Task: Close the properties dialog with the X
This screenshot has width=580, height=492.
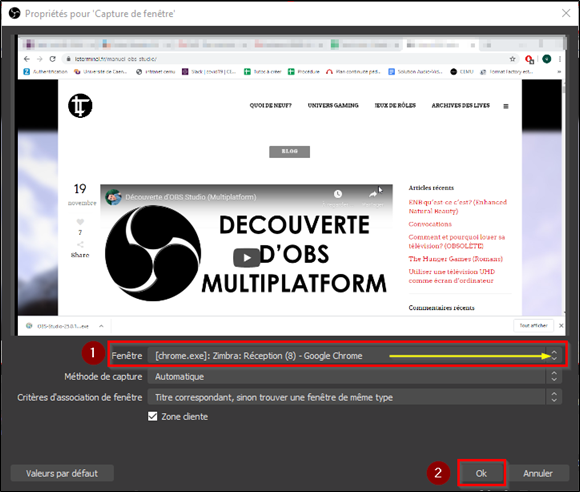Action: tap(566, 13)
